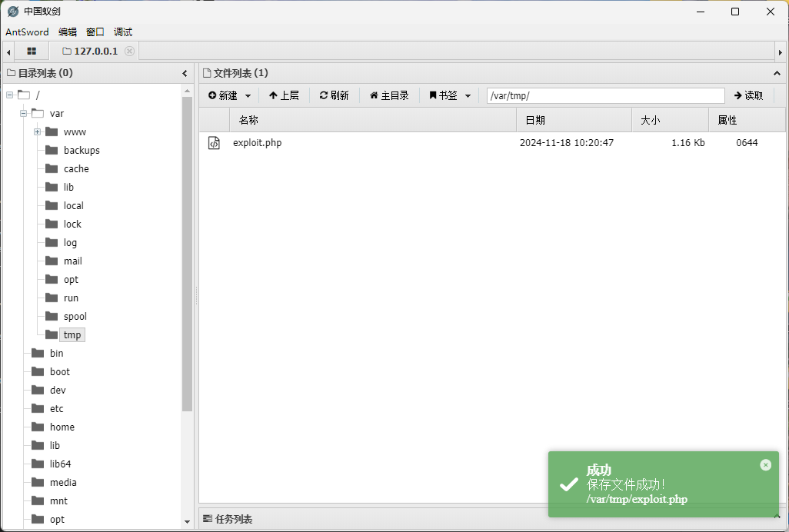Open the 调试 debug menu
The width and height of the screenshot is (789, 532).
(x=123, y=32)
